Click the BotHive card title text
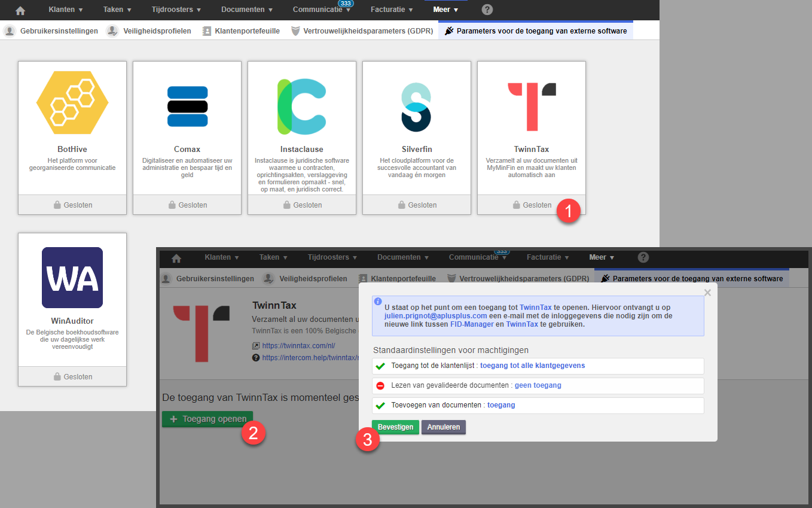Viewport: 812px width, 508px height. [x=72, y=149]
